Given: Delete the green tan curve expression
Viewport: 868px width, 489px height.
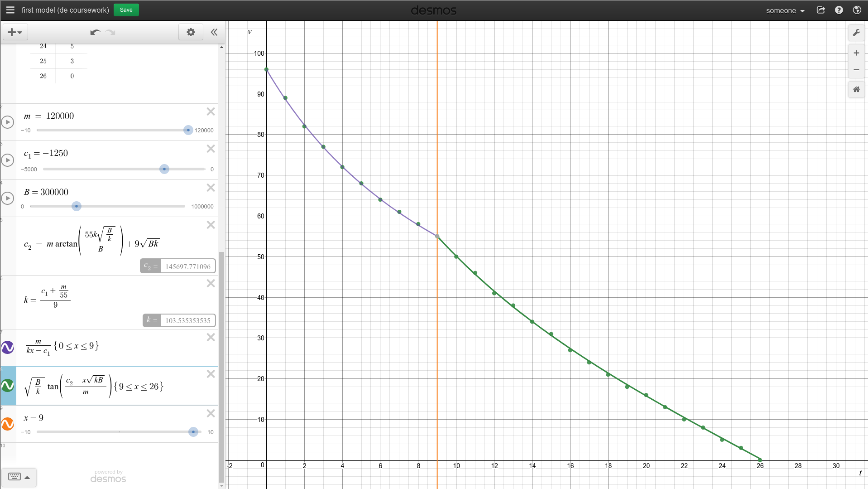Looking at the screenshot, I should pos(211,374).
